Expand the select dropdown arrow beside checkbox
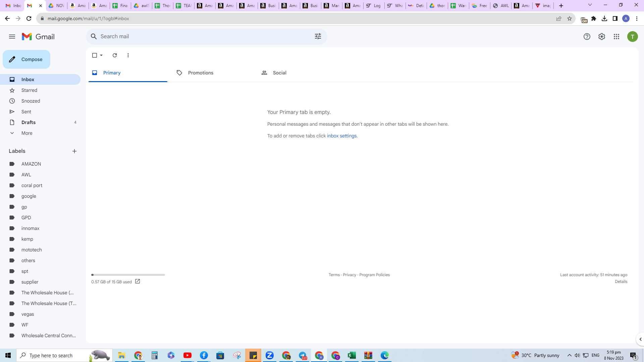Screen dimensions: 644x362 click(x=101, y=55)
